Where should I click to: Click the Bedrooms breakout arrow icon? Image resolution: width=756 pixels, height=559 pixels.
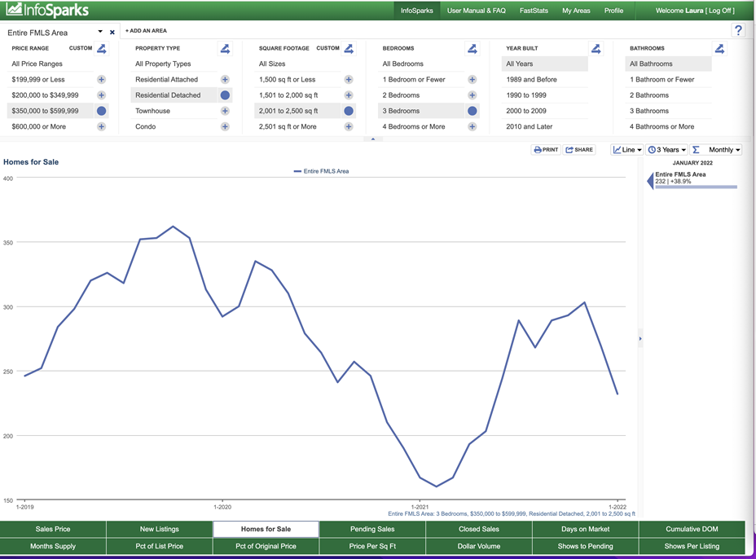pos(472,49)
